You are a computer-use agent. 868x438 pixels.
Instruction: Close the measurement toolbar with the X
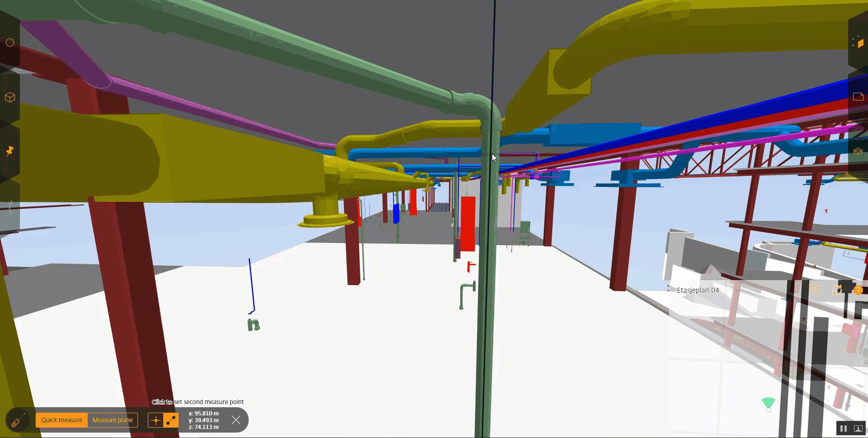point(236,420)
